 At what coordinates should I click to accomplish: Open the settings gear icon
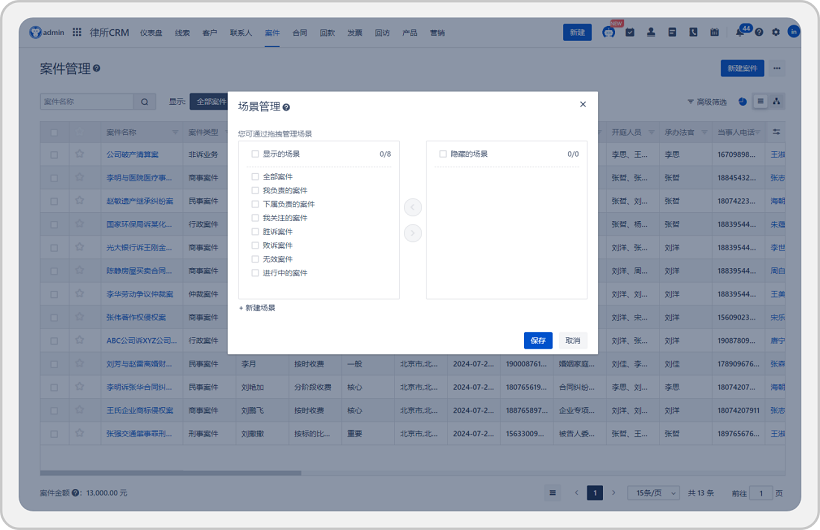(x=776, y=32)
